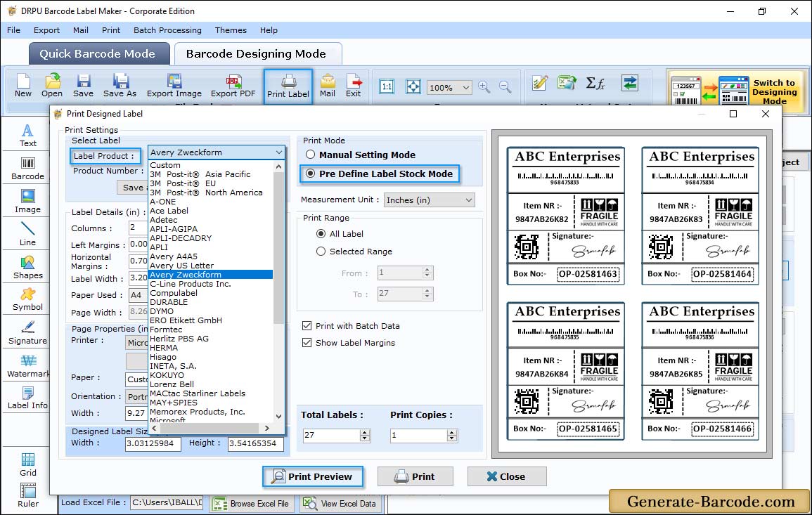Open the Batch Processing menu
Screen dimensions: 812x515
click(167, 30)
